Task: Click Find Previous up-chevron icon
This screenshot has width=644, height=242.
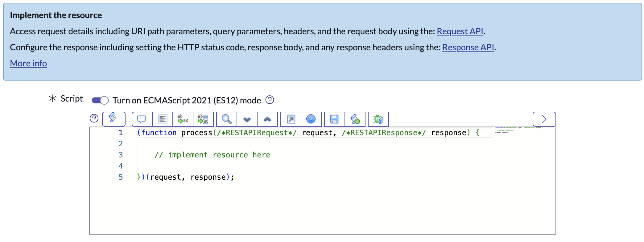Action: (267, 119)
